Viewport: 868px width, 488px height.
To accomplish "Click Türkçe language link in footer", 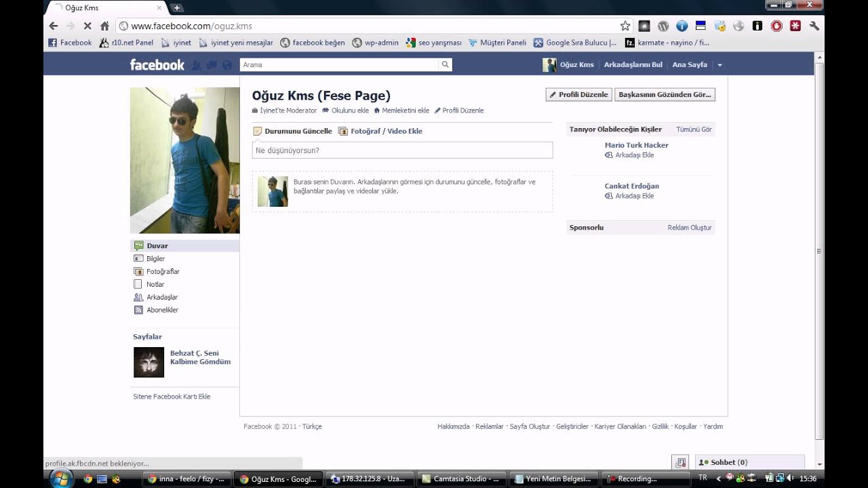I will pyautogui.click(x=312, y=426).
